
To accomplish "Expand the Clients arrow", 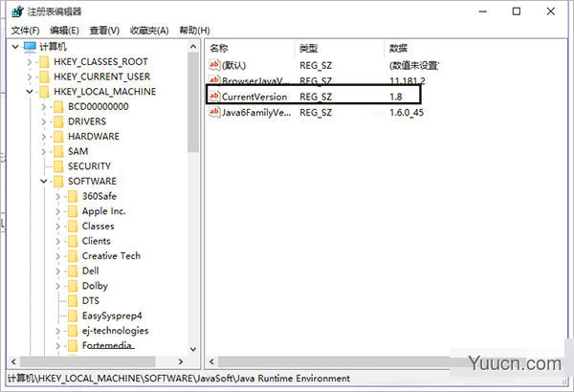I will [x=57, y=241].
